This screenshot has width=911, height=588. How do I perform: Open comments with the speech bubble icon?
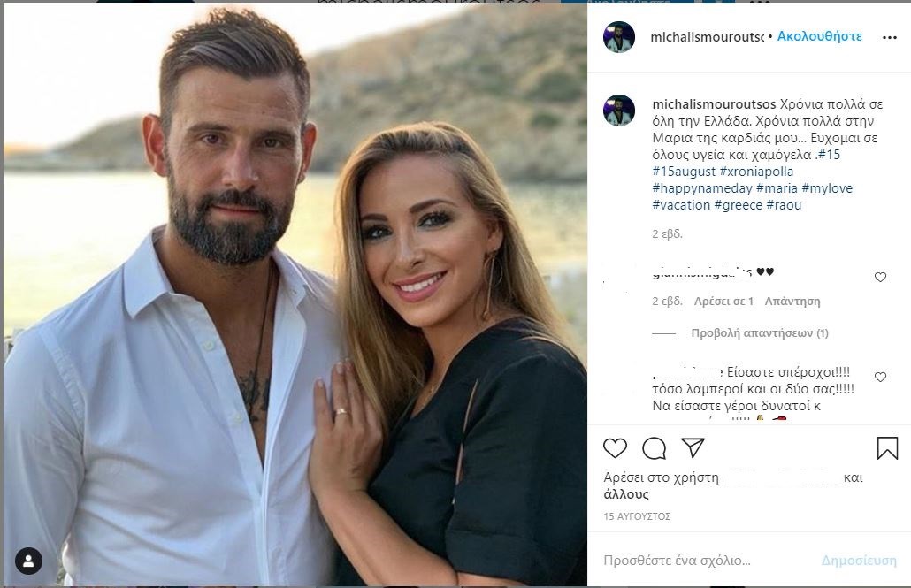pyautogui.click(x=654, y=448)
